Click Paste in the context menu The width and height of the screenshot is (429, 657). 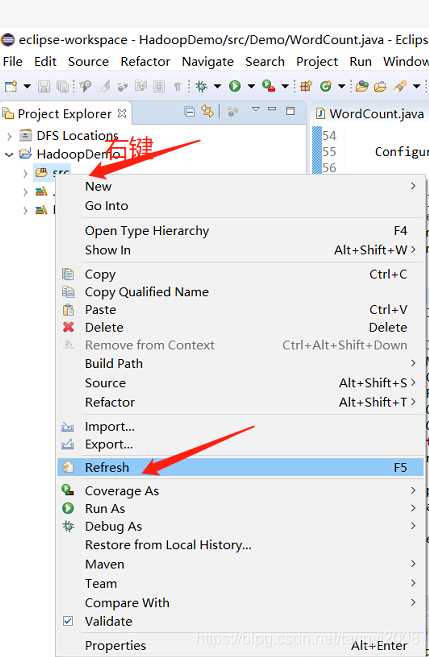click(240, 310)
